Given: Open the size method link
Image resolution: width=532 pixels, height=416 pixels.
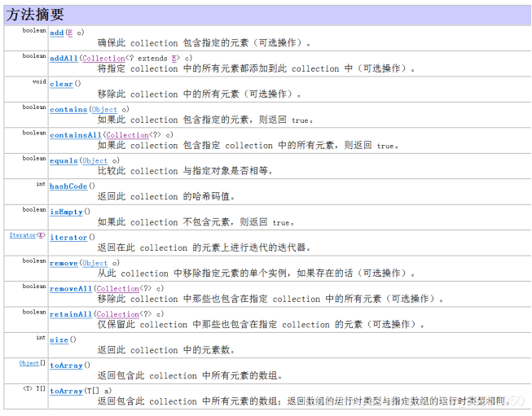Looking at the screenshot, I should (59, 339).
